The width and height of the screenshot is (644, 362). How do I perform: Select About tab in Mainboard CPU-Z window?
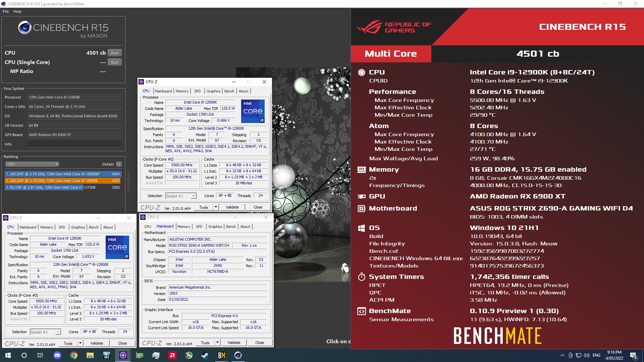tap(245, 227)
